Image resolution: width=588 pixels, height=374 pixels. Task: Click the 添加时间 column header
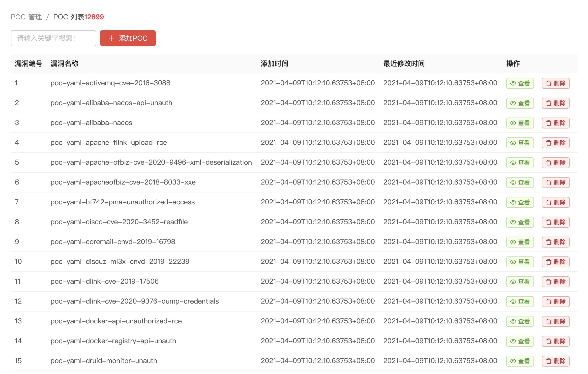tap(274, 63)
